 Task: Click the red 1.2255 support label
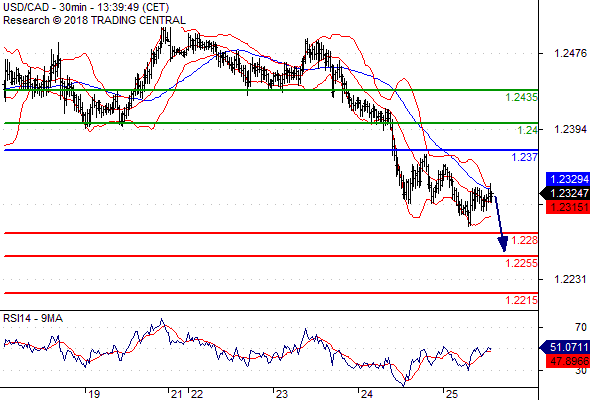click(521, 263)
